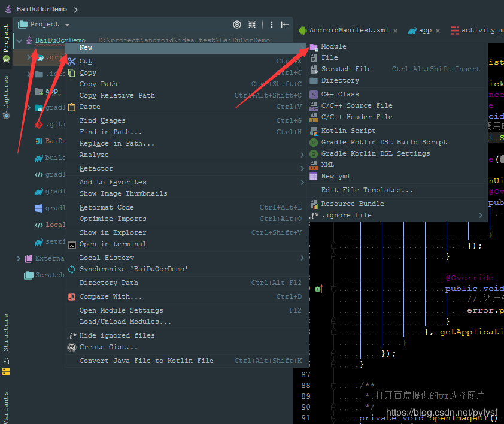504x424 pixels.
Task: Click the Scratches folder icon in tree
Action: 29,275
